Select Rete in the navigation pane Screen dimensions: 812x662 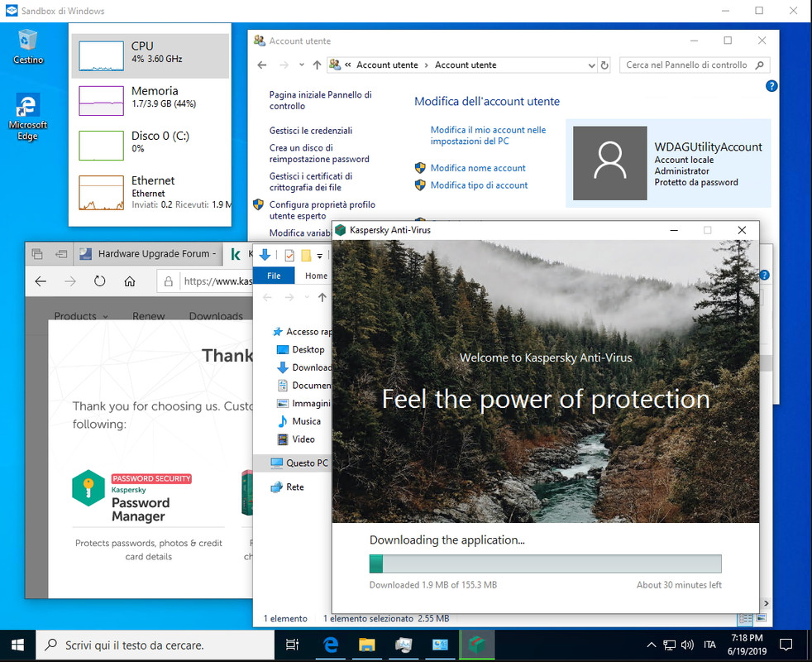(288, 487)
